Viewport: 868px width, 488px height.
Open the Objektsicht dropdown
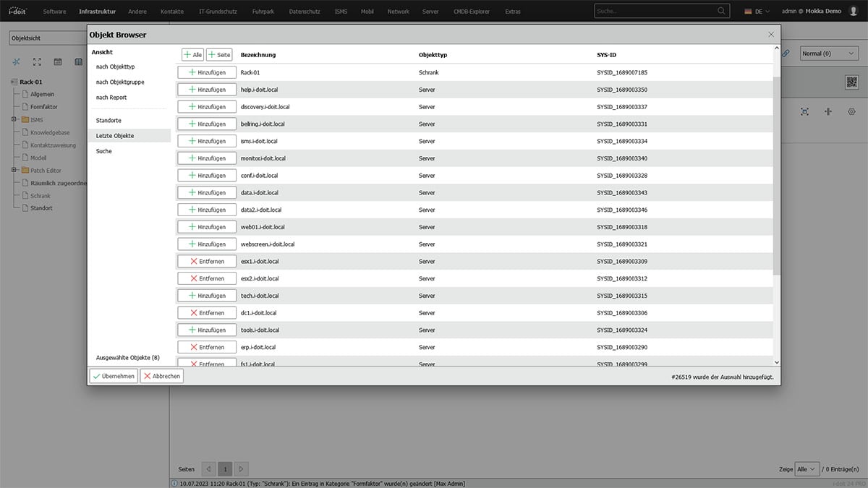pos(47,38)
